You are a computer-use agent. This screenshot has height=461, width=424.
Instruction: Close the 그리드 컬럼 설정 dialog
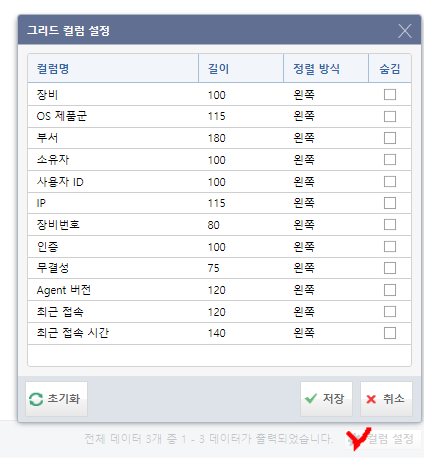tap(405, 31)
